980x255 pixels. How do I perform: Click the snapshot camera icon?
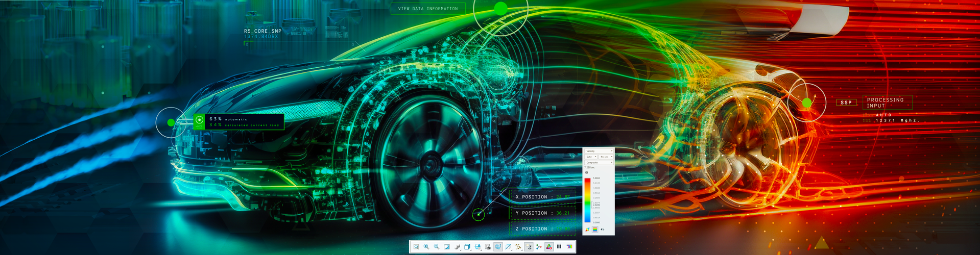(488, 247)
